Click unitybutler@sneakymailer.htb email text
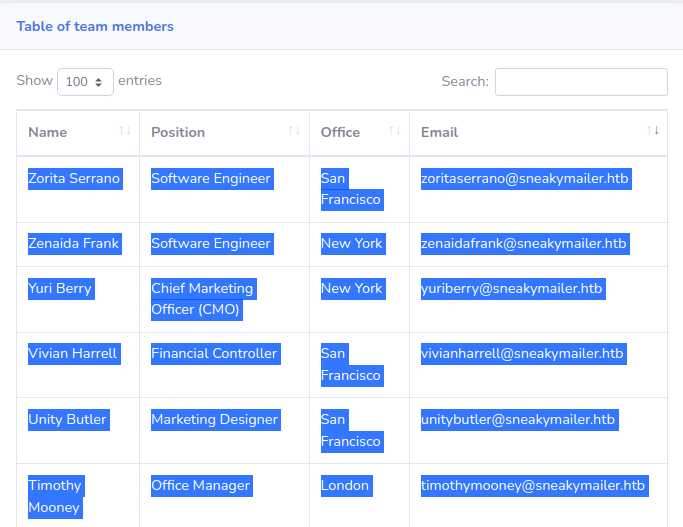 (519, 420)
